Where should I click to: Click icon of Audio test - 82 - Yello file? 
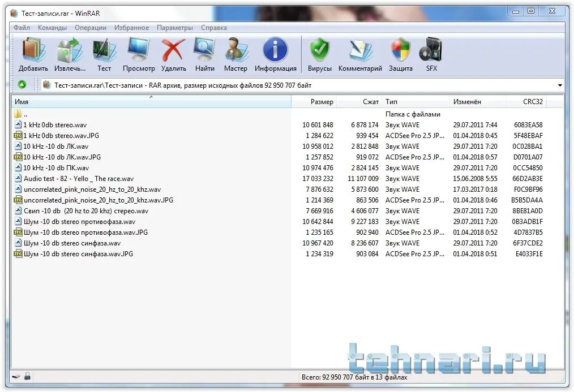coord(18,178)
